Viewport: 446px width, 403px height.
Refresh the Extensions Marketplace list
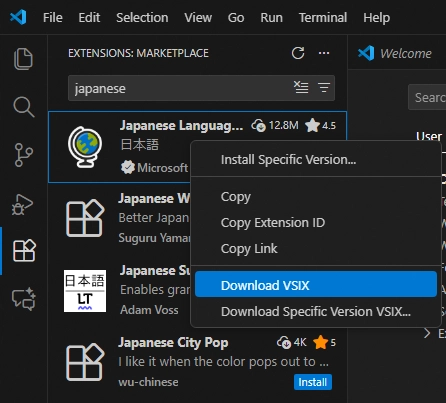coord(298,53)
